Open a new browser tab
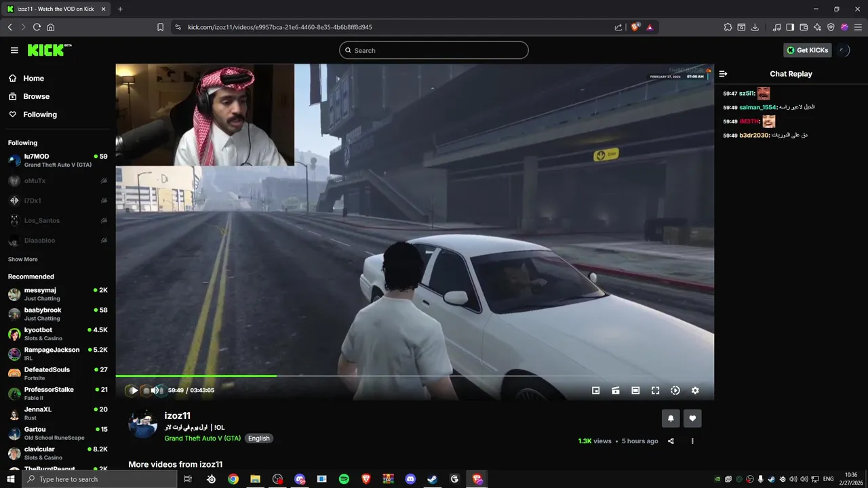 click(x=120, y=9)
